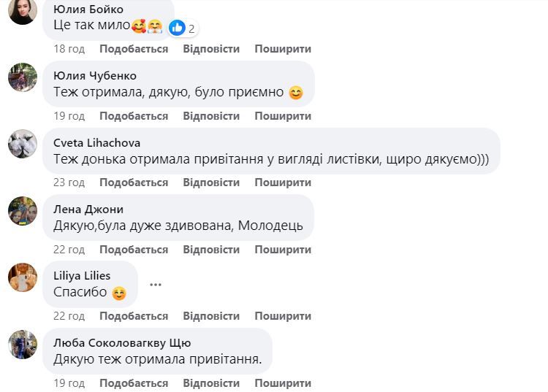View Лена Джони's profile photo
Image resolution: width=548 pixels, height=392 pixels.
pyautogui.click(x=23, y=211)
